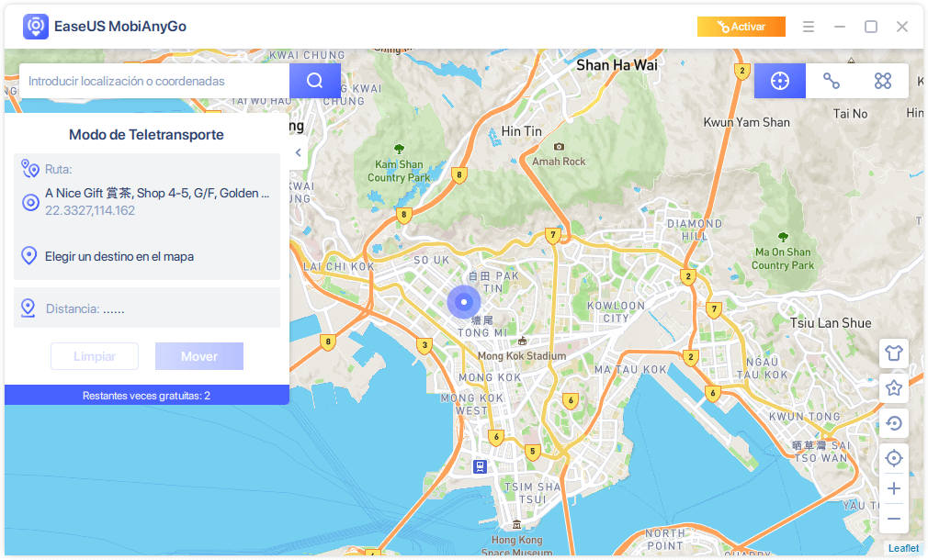
Task: Collapse the left side panel arrow
Action: pyautogui.click(x=298, y=153)
